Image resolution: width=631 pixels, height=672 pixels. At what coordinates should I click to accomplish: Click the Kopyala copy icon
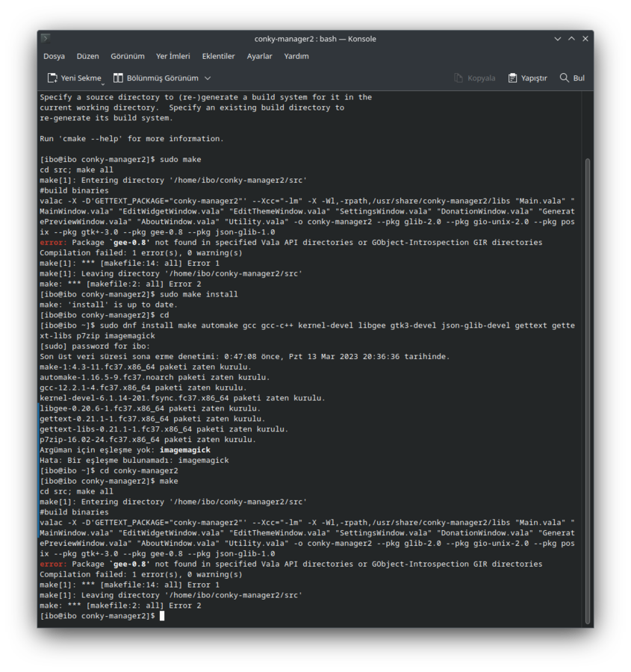459,78
